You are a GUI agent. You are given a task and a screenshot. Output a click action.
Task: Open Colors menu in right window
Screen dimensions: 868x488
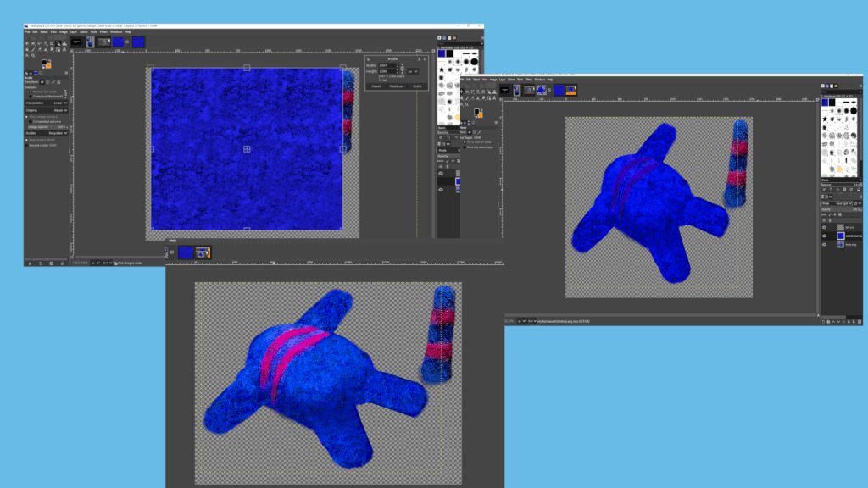tap(511, 80)
